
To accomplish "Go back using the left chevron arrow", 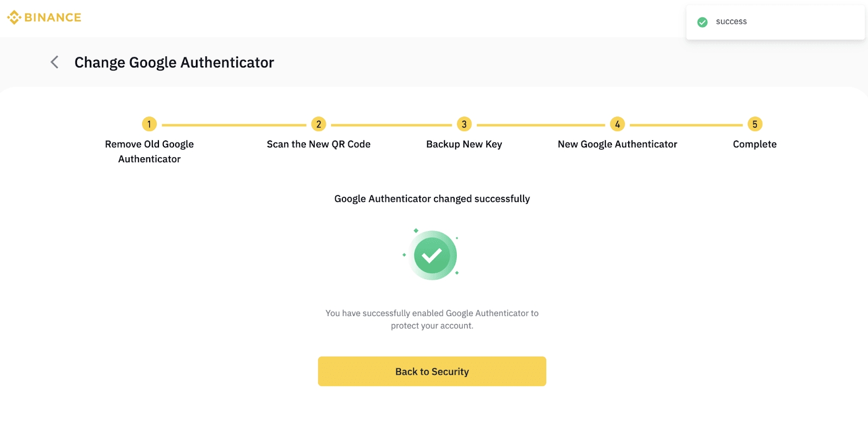I will [54, 62].
